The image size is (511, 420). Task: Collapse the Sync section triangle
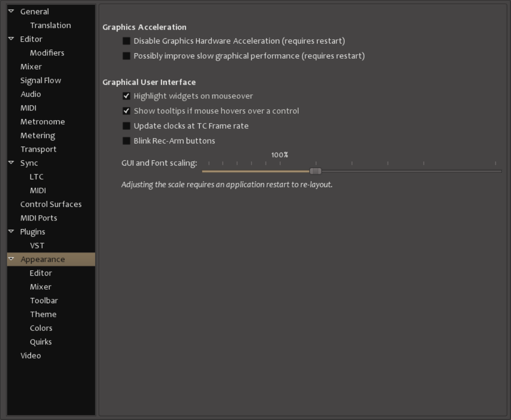pos(11,163)
